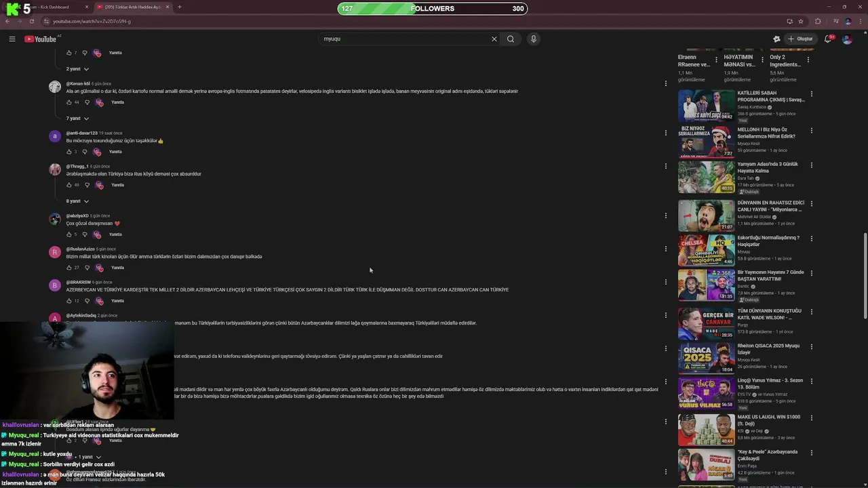Open the @RuslanAzizo username link
868x488 pixels.
click(81, 249)
